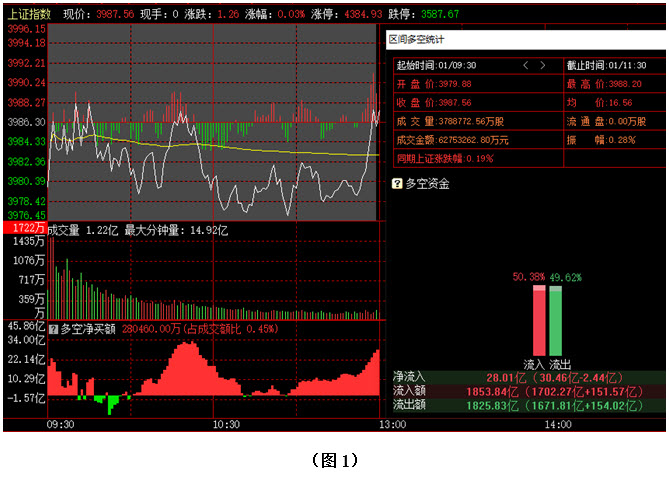Click the 10:30 time axis marker
669x484 pixels.
[226, 425]
